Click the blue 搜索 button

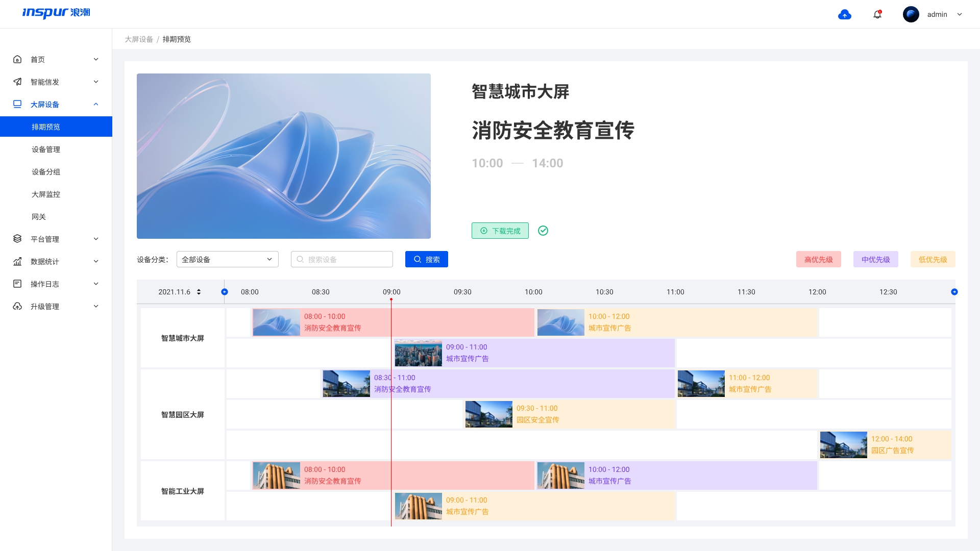[427, 259]
